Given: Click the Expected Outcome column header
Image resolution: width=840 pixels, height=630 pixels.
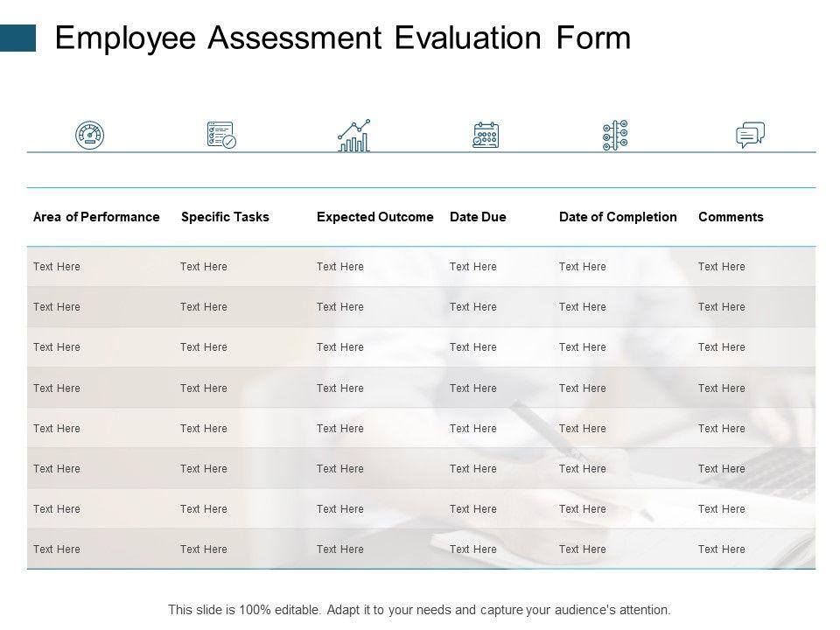Looking at the screenshot, I should pos(374,217).
